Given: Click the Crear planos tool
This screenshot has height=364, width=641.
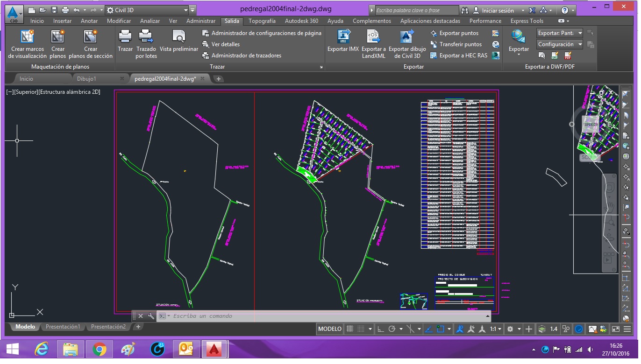Looking at the screenshot, I should [x=58, y=44].
